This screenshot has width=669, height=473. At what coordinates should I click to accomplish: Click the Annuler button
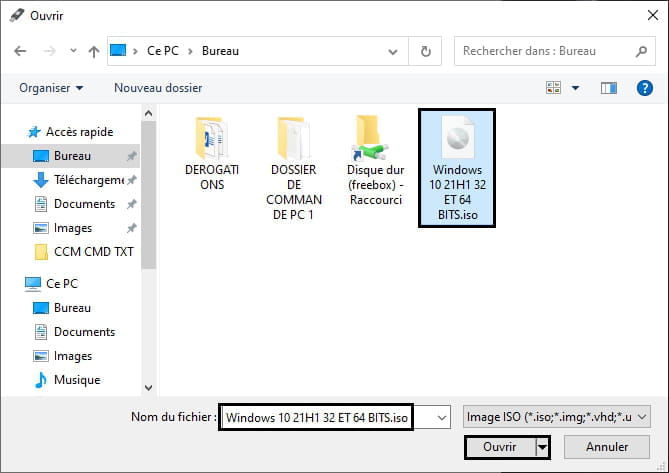[x=607, y=447]
